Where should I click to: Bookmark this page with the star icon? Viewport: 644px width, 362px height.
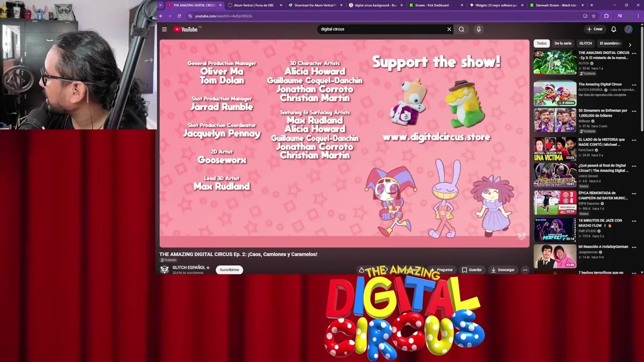[x=593, y=16]
